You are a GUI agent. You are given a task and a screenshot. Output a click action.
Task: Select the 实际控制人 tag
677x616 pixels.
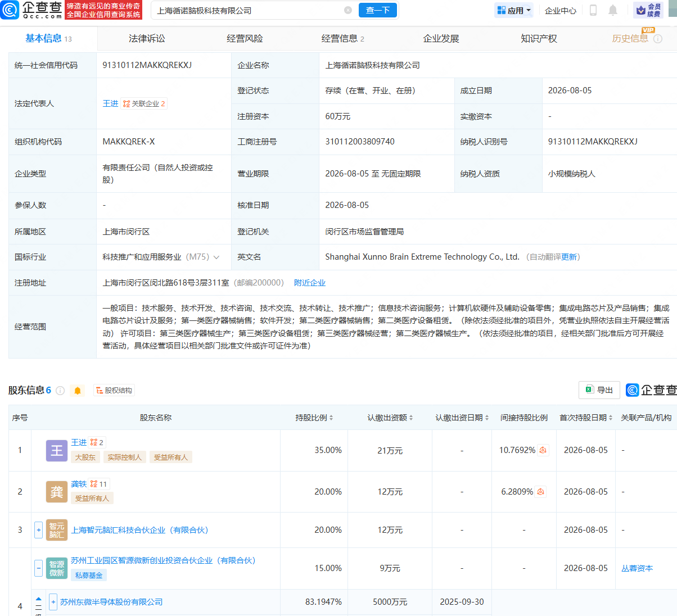coord(125,457)
